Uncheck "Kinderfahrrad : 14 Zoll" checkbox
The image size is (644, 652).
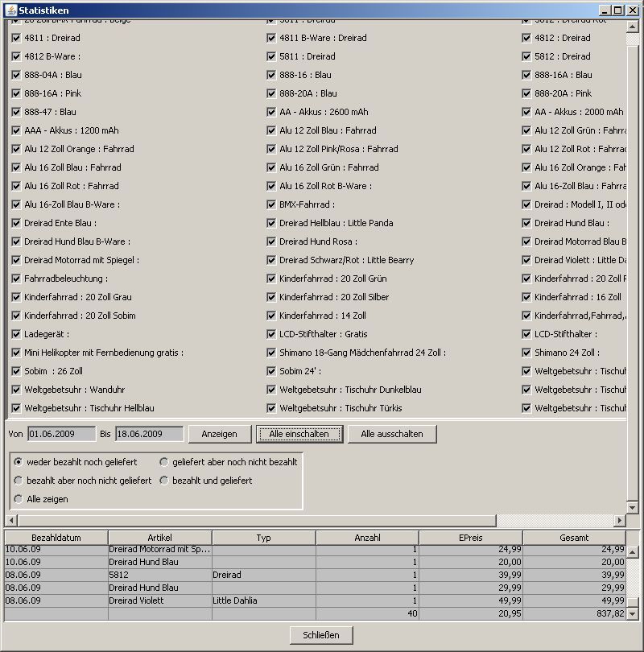[271, 316]
